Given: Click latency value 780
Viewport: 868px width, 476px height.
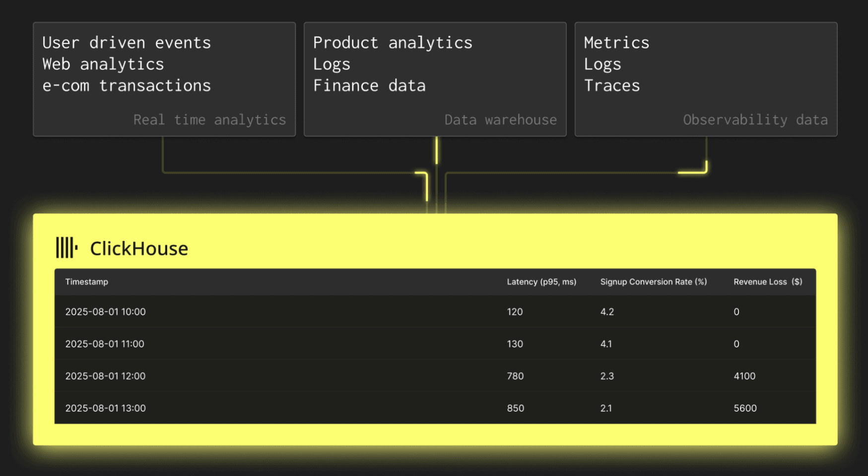Looking at the screenshot, I should coord(515,376).
